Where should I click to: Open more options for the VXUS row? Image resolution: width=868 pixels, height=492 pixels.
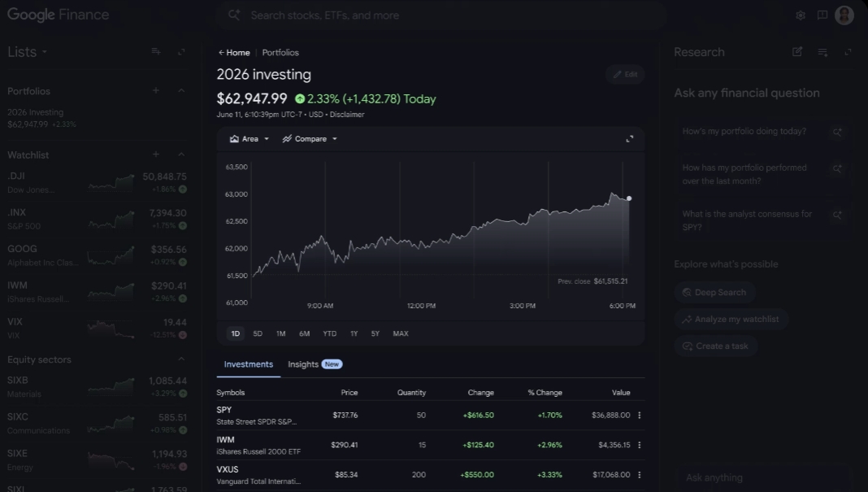(x=640, y=475)
